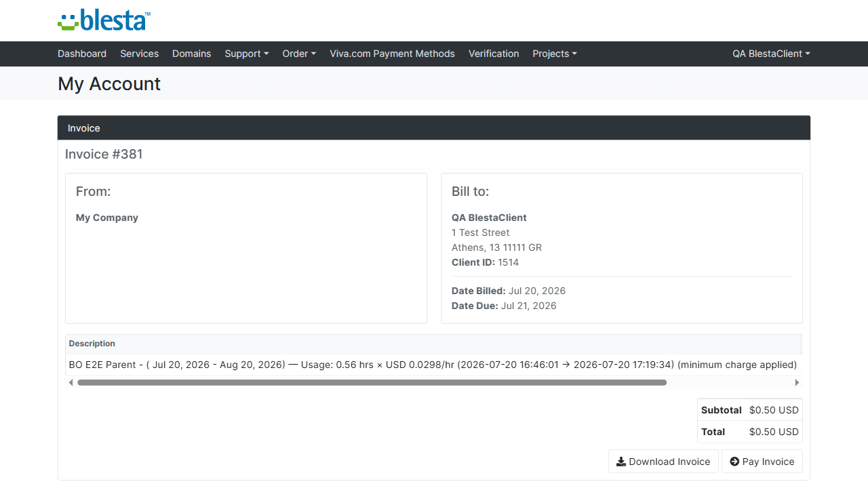Screen dimensions: 868x488
Task: Click the Blesta logo
Action: (x=104, y=20)
